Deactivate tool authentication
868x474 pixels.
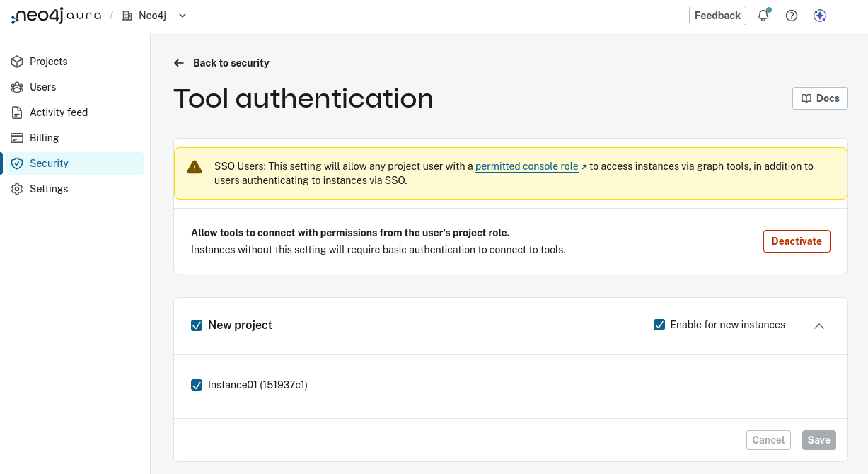tap(797, 241)
